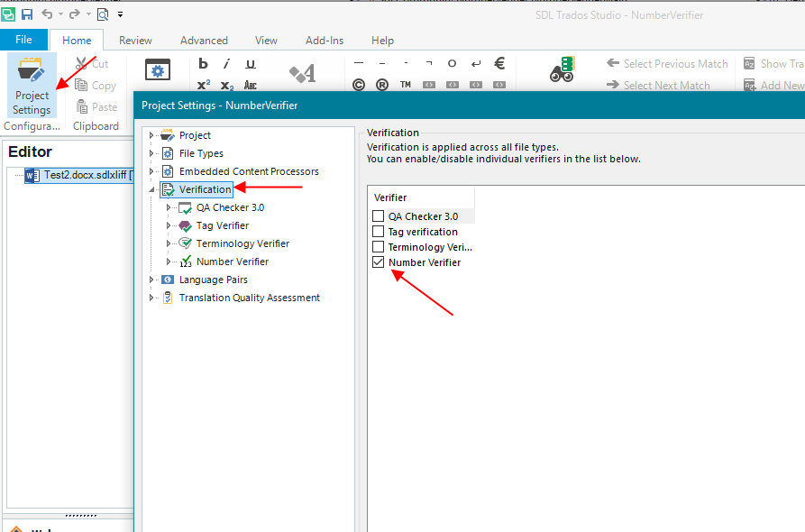
Task: Cut the selected text
Action: 93,64
